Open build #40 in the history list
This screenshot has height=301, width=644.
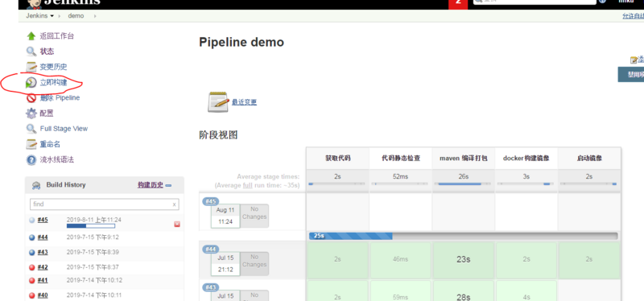pyautogui.click(x=43, y=295)
